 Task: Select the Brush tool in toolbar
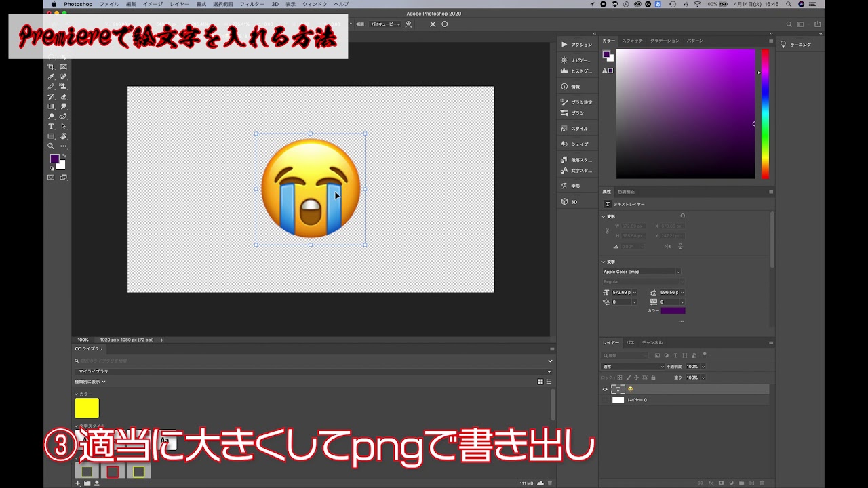click(51, 87)
